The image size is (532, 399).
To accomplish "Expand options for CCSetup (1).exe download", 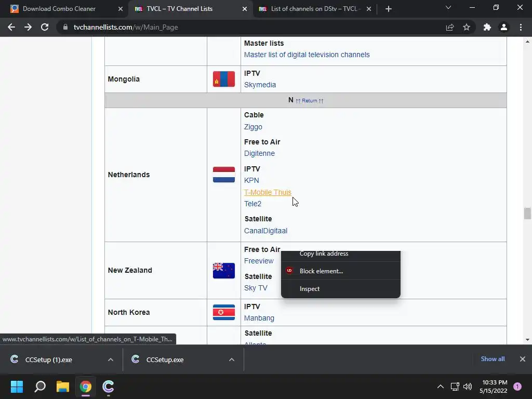I will click(111, 360).
